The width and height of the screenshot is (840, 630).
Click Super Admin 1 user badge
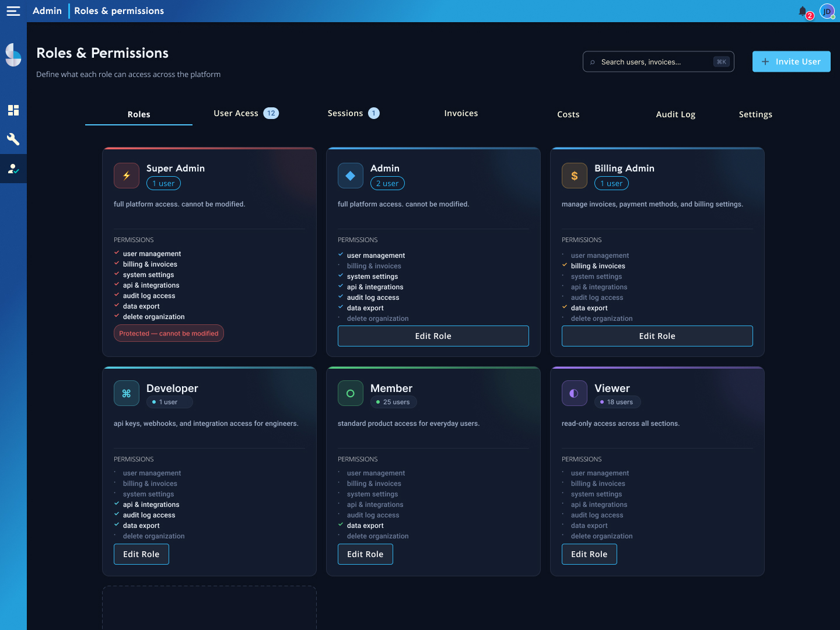click(163, 183)
